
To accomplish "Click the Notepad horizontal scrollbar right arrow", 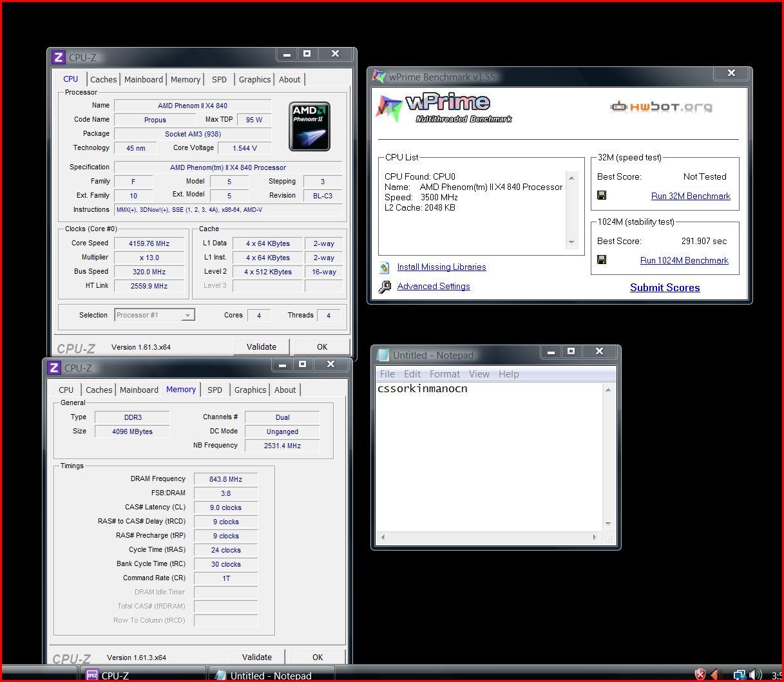I will [595, 537].
